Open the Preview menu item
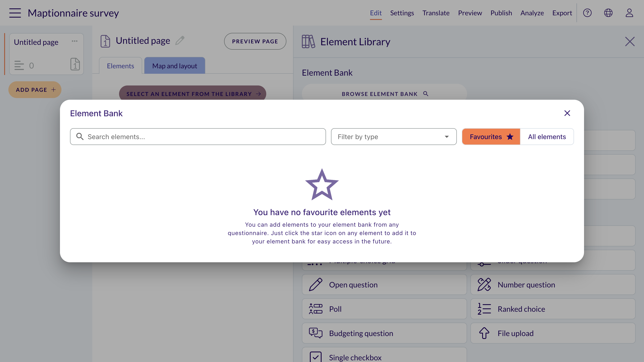Viewport: 644px width, 362px height. 470,13
